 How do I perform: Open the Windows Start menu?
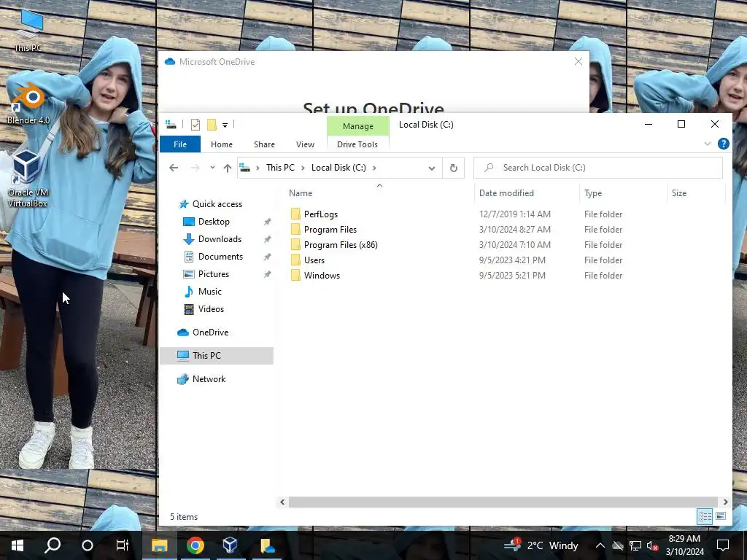18,545
